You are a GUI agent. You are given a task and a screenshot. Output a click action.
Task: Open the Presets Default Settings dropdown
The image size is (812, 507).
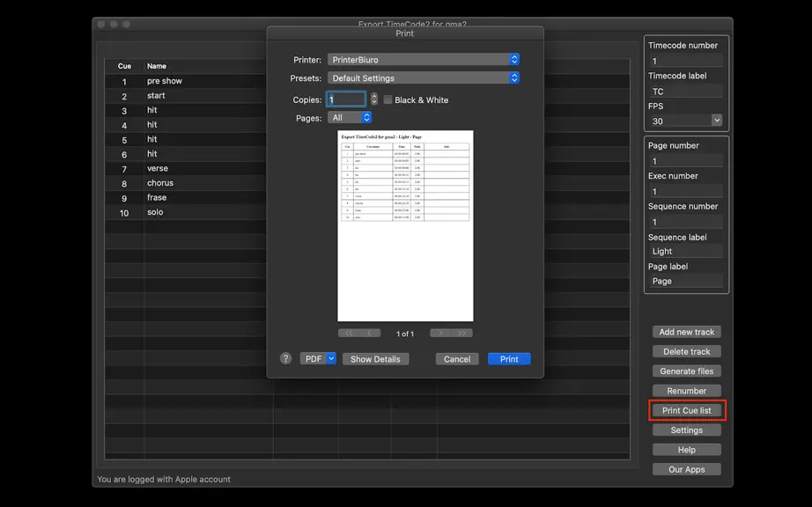(423, 78)
